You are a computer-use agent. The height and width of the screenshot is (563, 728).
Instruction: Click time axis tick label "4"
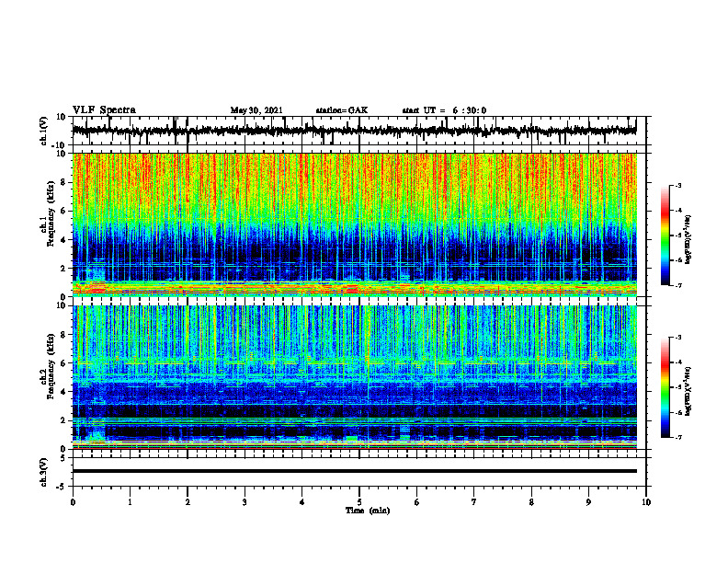click(x=302, y=502)
